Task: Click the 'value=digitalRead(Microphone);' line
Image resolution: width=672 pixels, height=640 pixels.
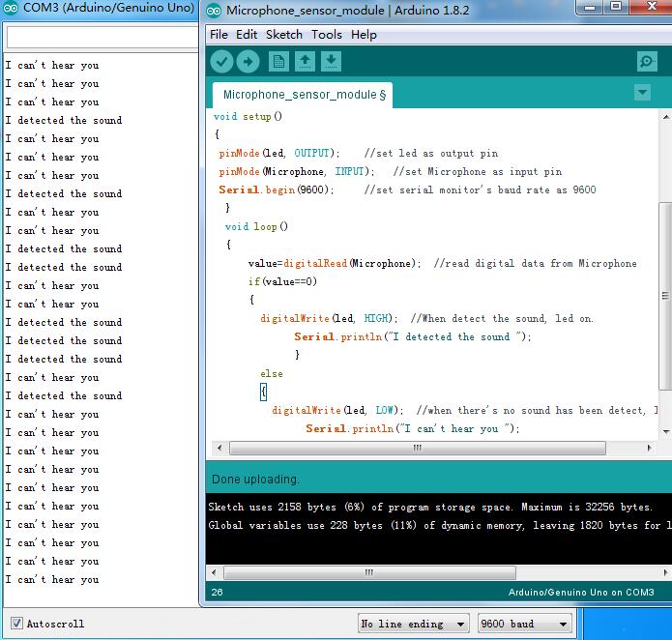Action: pos(335,264)
